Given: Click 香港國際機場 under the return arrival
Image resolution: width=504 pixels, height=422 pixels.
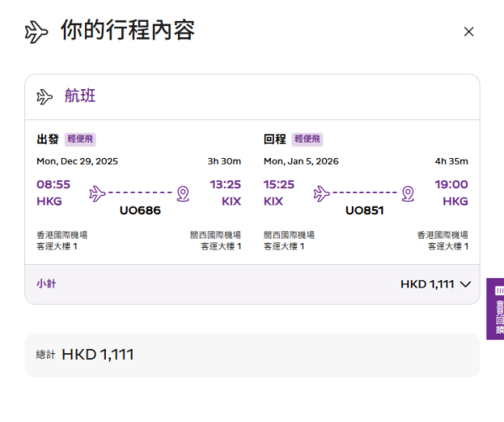Looking at the screenshot, I should [x=443, y=235].
